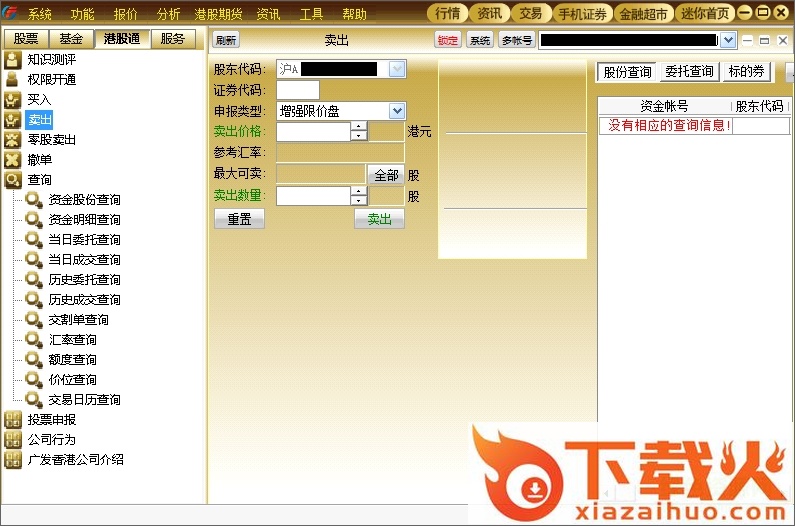Image resolution: width=795 pixels, height=526 pixels.
Task: Switch to the 委托查询 tab
Action: click(689, 72)
